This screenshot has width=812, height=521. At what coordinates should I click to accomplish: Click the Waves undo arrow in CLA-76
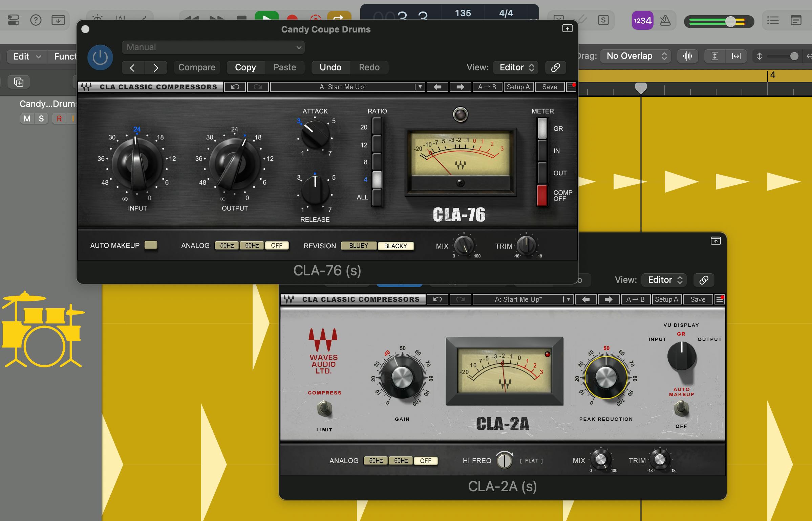click(x=235, y=87)
